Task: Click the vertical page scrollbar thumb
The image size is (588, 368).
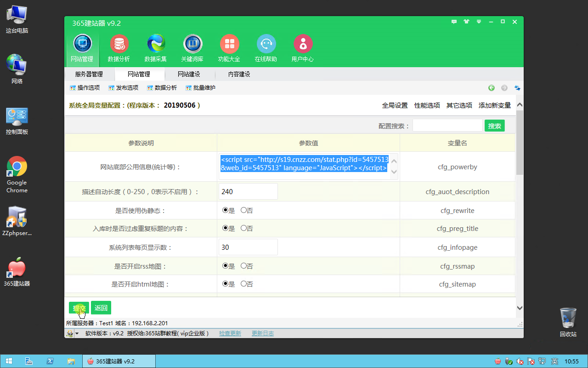Action: (520, 142)
